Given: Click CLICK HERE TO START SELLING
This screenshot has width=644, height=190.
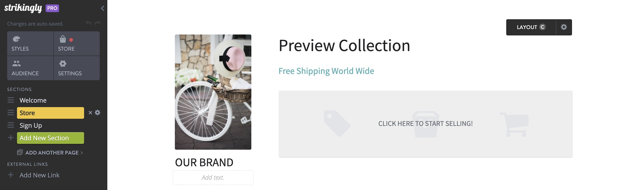Looking at the screenshot, I should click(x=426, y=123).
